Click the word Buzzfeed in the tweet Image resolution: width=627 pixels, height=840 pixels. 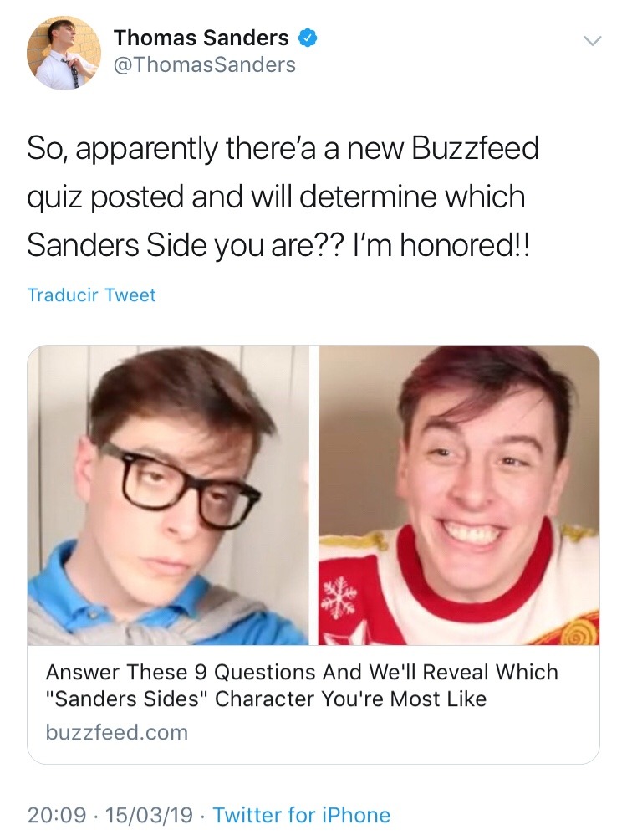[x=475, y=148]
